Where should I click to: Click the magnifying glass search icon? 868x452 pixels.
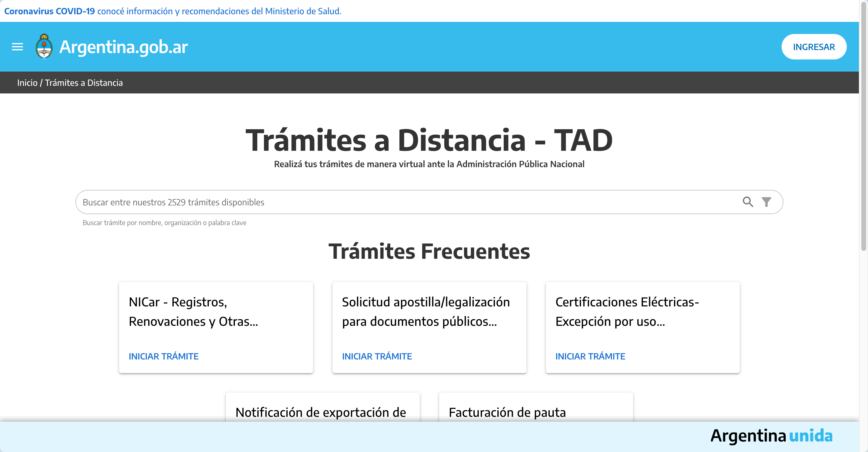(748, 202)
